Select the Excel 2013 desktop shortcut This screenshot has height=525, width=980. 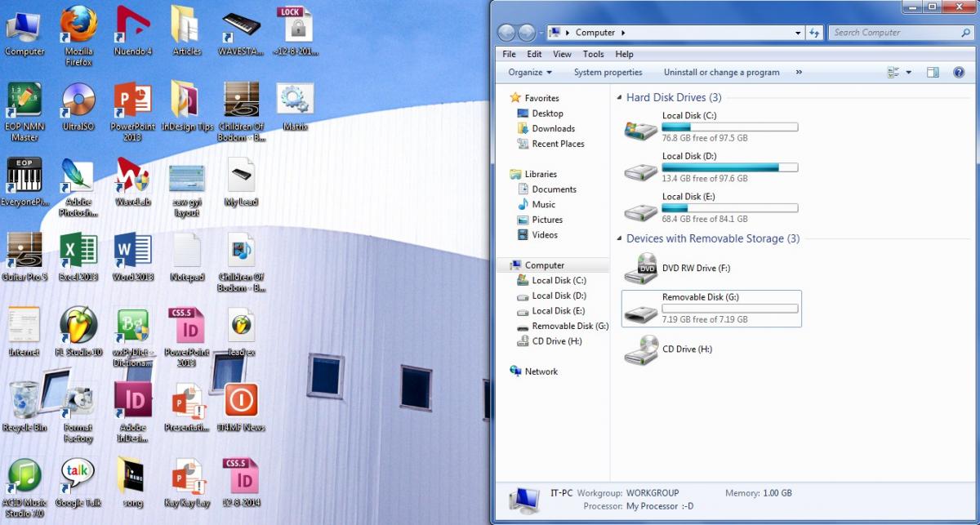pos(78,257)
